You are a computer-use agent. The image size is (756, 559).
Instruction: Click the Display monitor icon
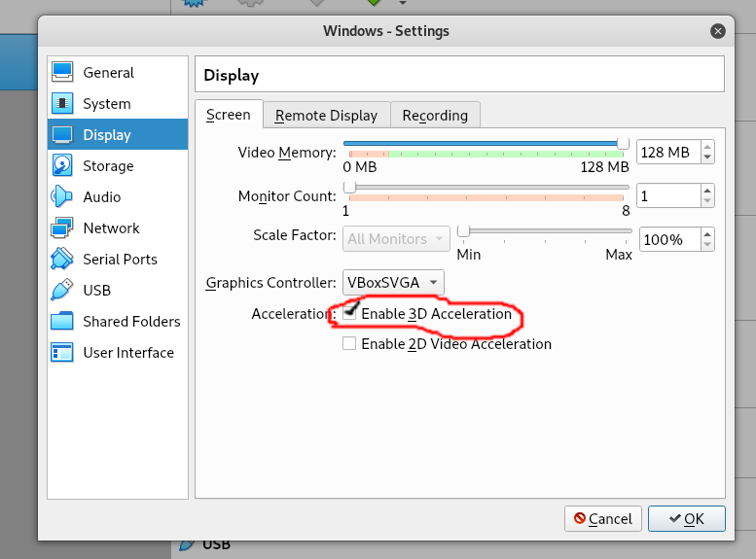coord(62,134)
